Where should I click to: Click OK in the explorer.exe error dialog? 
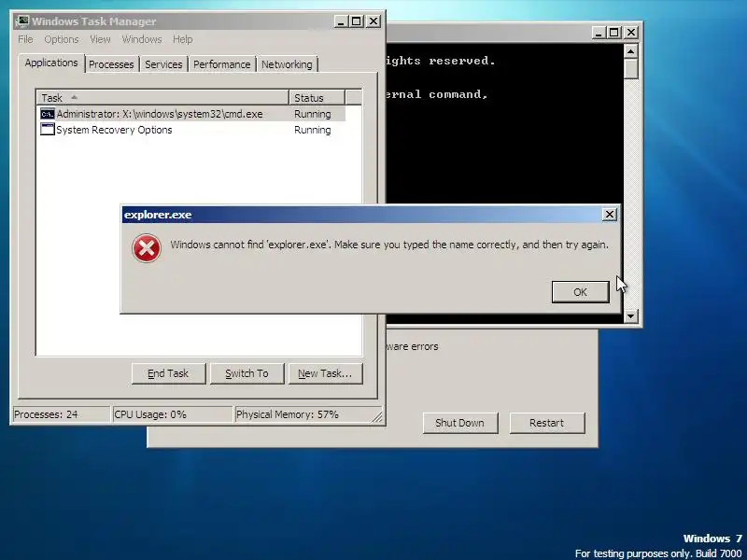580,292
